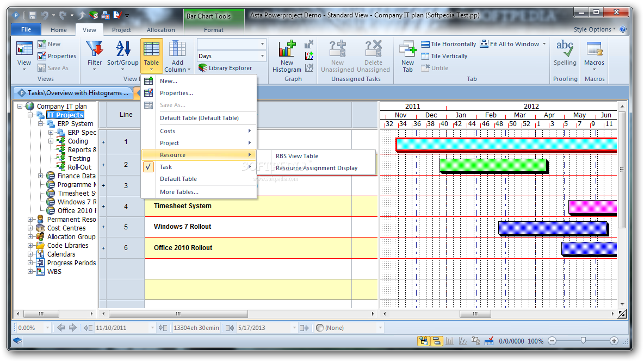The image size is (644, 362).
Task: Select Default Table (Default Table) entry
Action: (199, 118)
